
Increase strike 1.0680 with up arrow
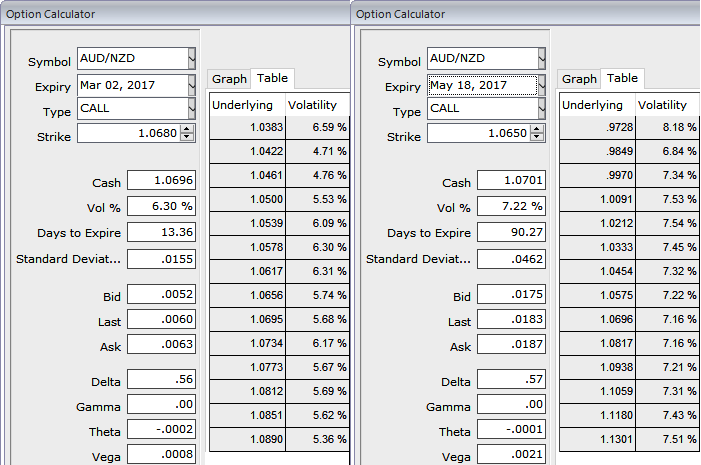[x=187, y=129]
